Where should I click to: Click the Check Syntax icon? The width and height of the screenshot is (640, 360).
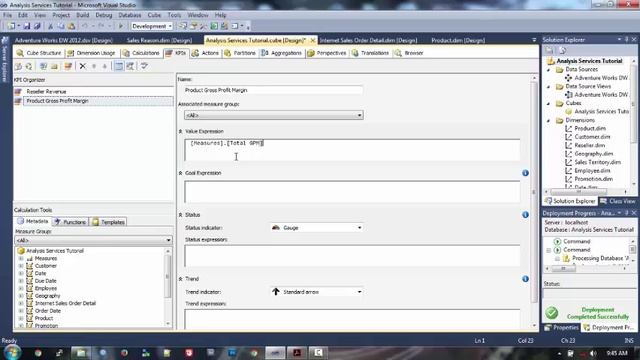[144, 66]
